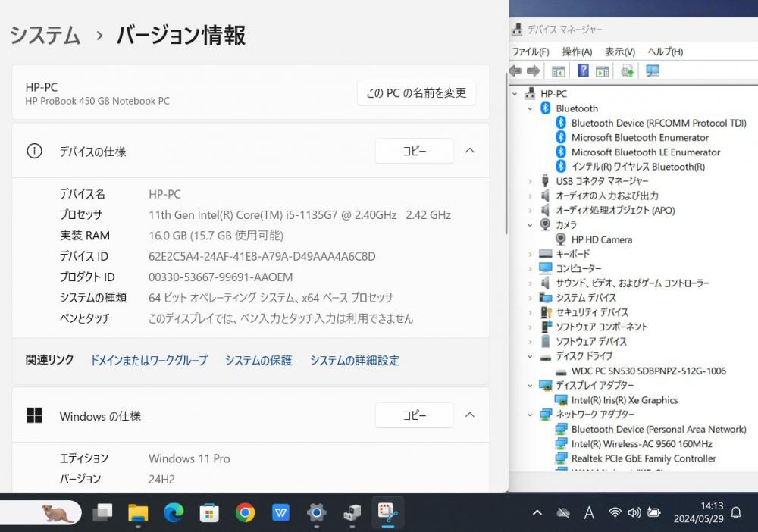The image size is (758, 532).
Task: Open the ヘルプ(H) menu
Action: (666, 52)
